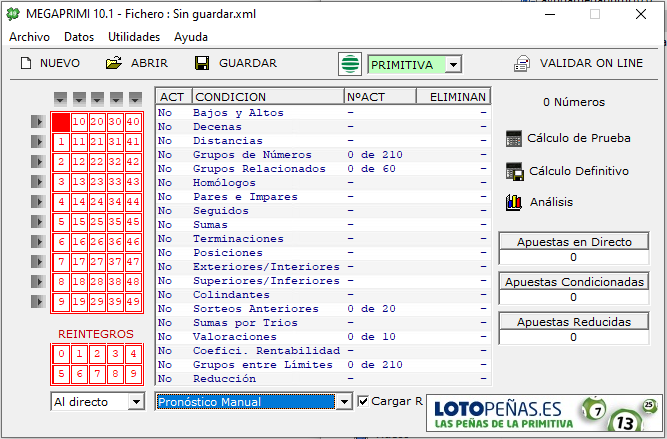Run Cálculo de Prueba calculator icon
The height and width of the screenshot is (439, 667).
(515, 138)
